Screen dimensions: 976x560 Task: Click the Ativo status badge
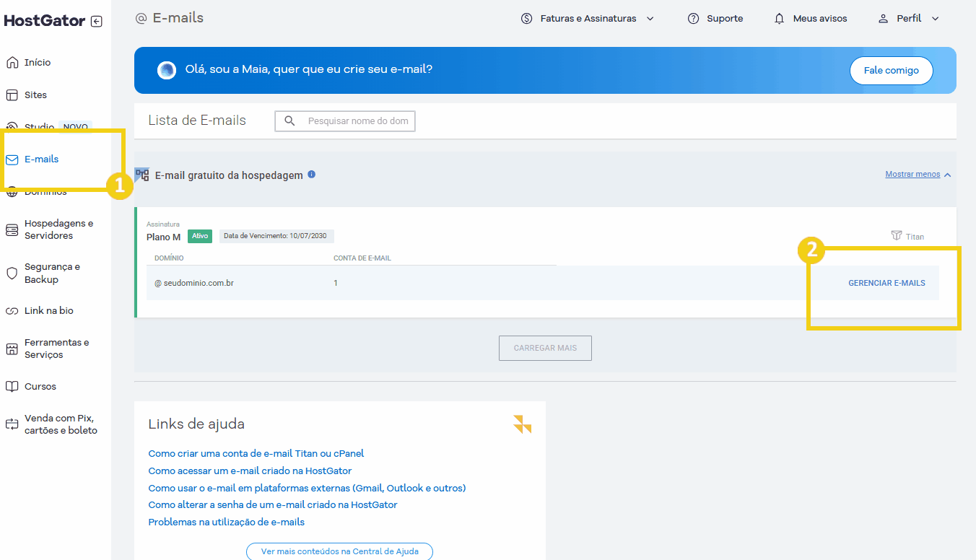click(200, 236)
